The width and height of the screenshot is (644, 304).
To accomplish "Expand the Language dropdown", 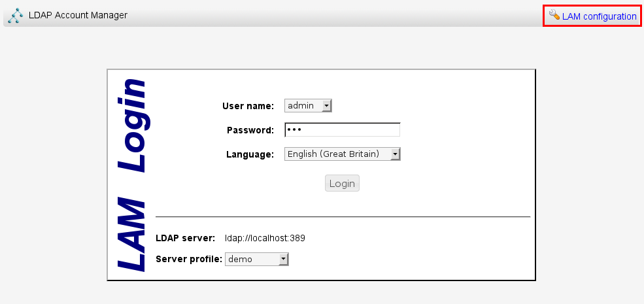I will click(342, 154).
